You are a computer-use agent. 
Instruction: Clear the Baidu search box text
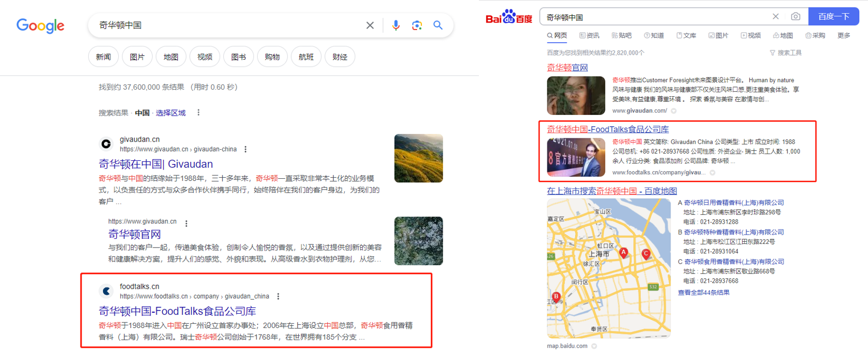(x=776, y=16)
